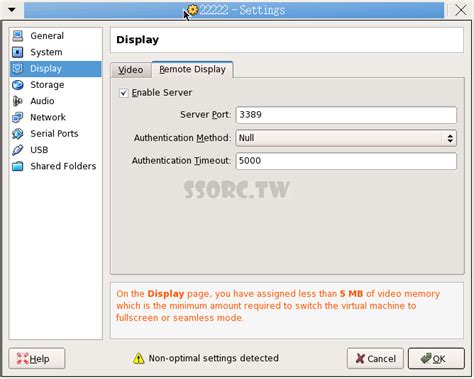Open Storage via its disk icon

pyautogui.click(x=18, y=85)
